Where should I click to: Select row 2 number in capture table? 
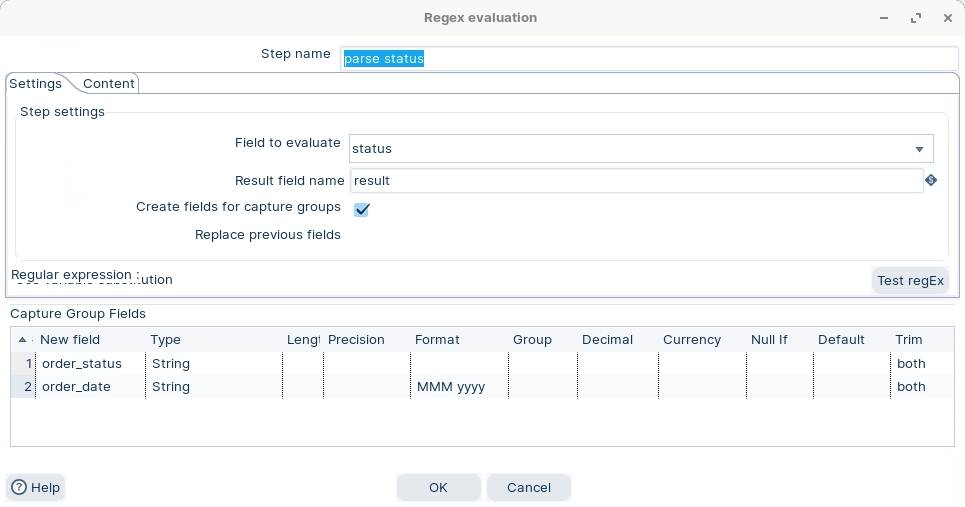[23, 387]
